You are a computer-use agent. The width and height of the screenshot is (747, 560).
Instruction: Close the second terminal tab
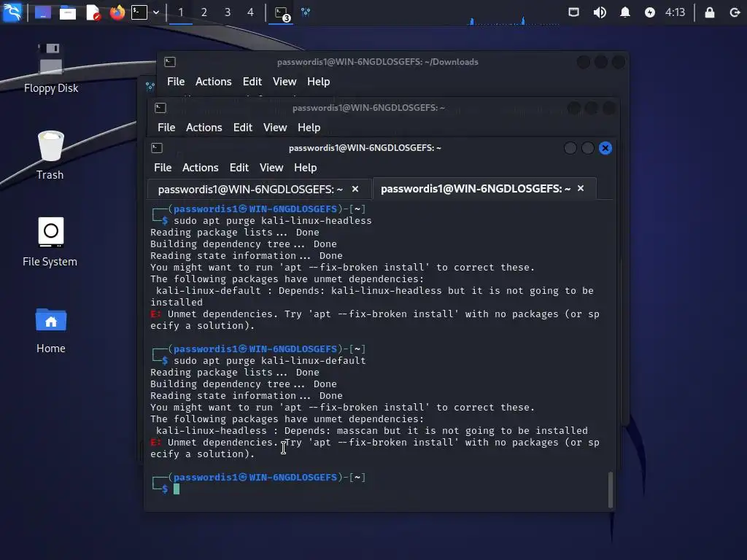(x=581, y=189)
